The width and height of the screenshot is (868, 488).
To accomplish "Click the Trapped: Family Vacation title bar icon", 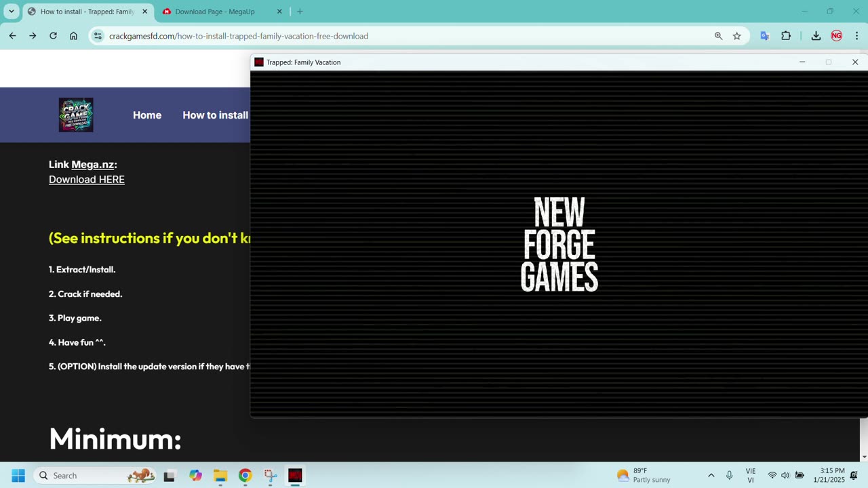I will [x=259, y=62].
